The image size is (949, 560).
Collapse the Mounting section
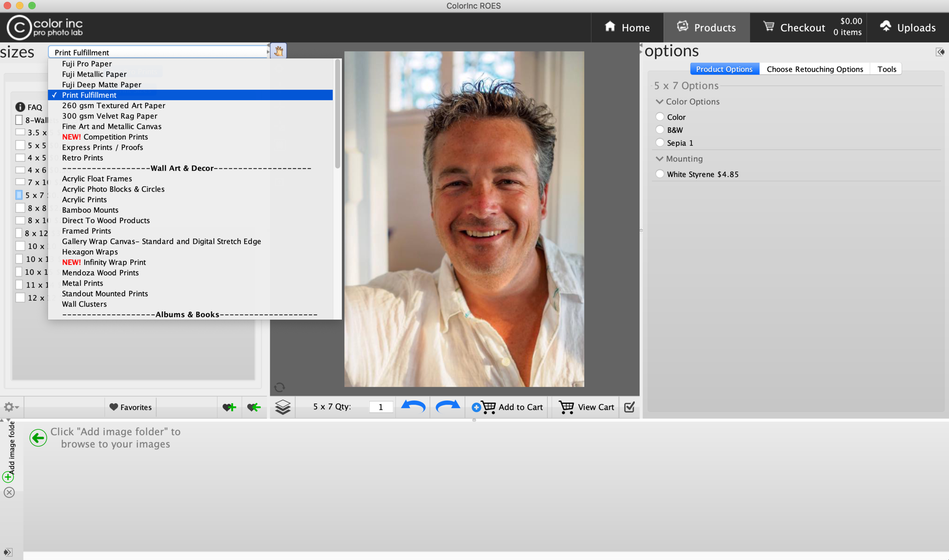(661, 158)
